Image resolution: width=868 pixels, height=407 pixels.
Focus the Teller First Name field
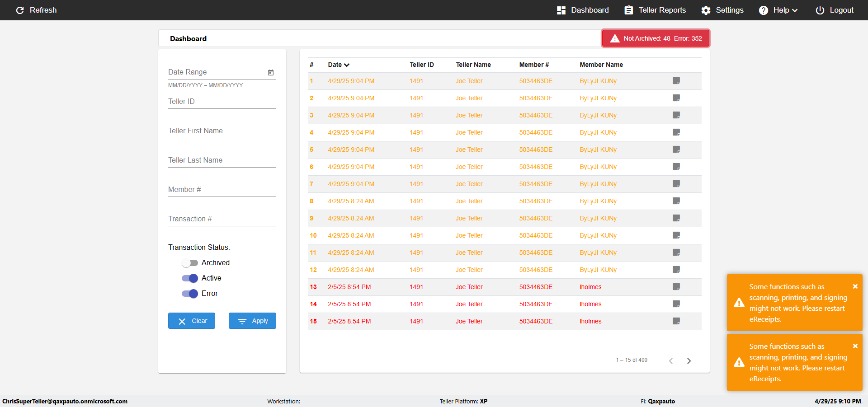[222, 131]
